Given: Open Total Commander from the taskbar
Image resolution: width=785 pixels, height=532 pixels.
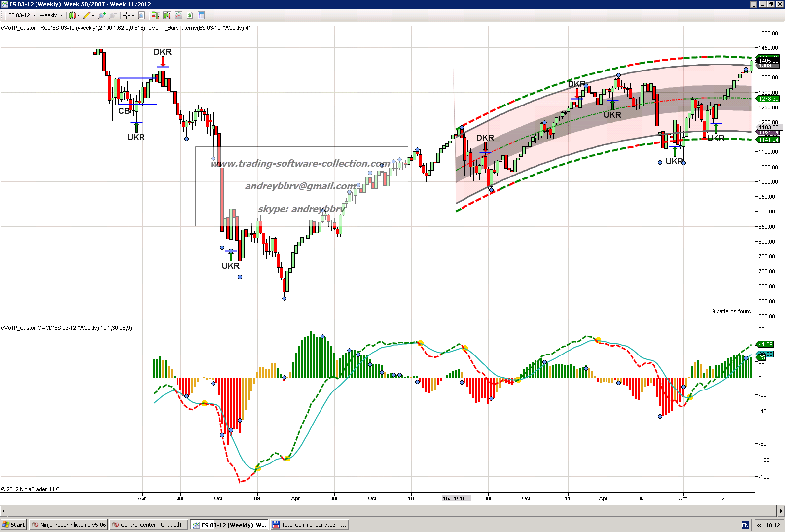Looking at the screenshot, I should [309, 525].
